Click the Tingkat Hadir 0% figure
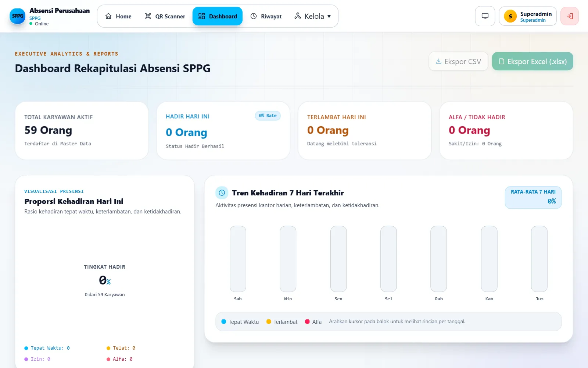This screenshot has height=368, width=588. [x=105, y=281]
